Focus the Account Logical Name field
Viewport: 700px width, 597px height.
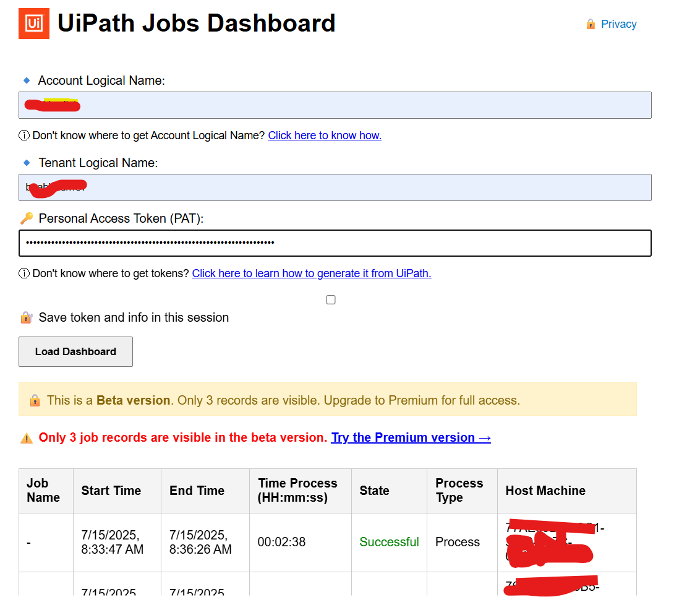tap(335, 105)
